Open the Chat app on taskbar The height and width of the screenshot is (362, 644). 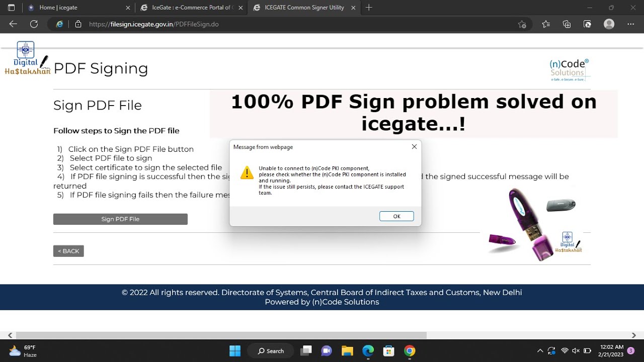click(x=327, y=351)
